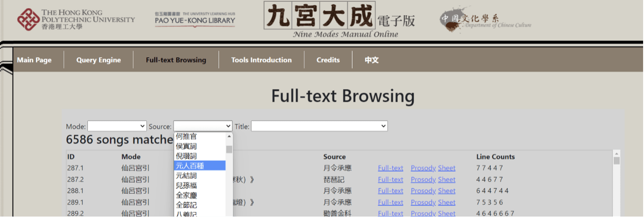Click the Nine Modes Manual Online title logo

[340, 20]
